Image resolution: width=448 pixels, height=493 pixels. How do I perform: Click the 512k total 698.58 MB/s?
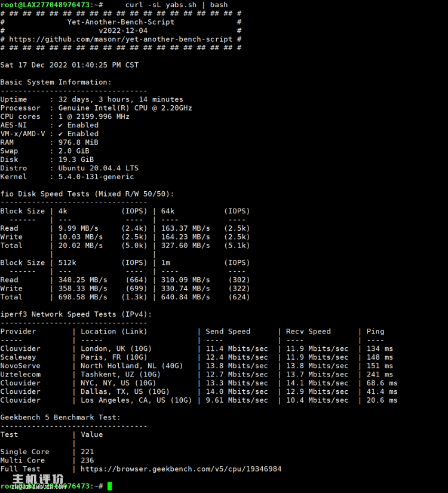click(x=82, y=297)
